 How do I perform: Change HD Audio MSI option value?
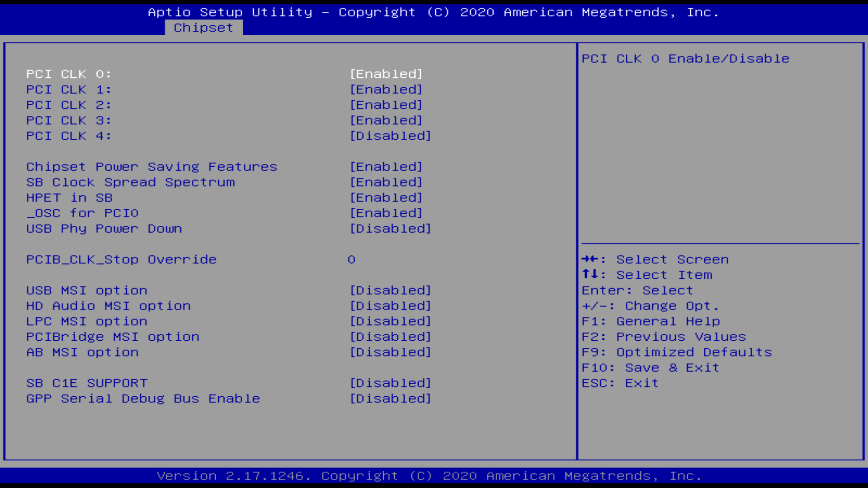click(390, 306)
